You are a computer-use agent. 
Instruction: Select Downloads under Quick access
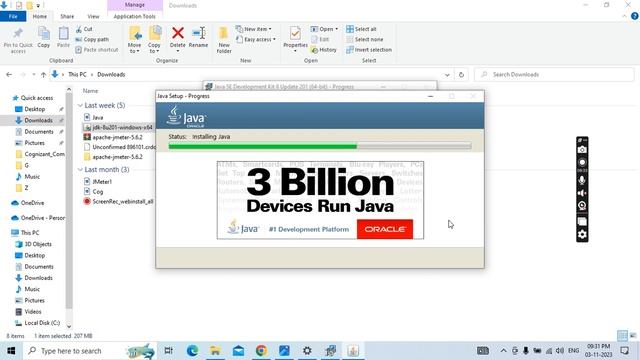(38, 120)
